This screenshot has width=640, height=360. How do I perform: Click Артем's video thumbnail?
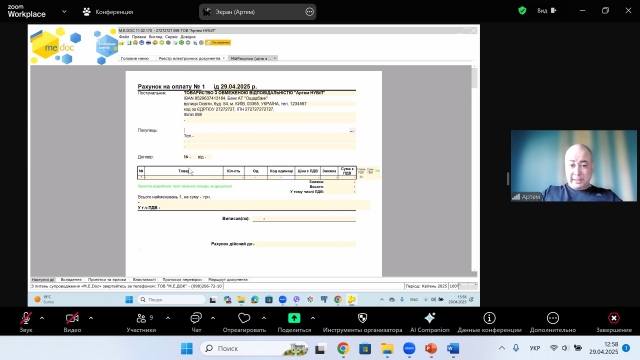573,166
